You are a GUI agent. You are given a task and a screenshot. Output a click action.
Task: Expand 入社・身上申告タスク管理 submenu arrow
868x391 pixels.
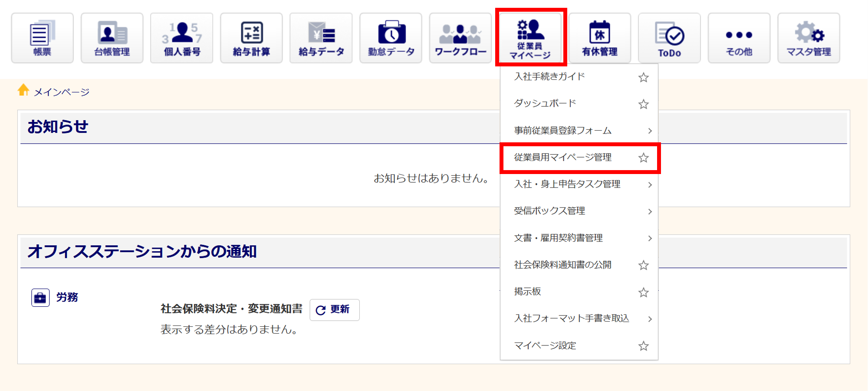point(650,184)
